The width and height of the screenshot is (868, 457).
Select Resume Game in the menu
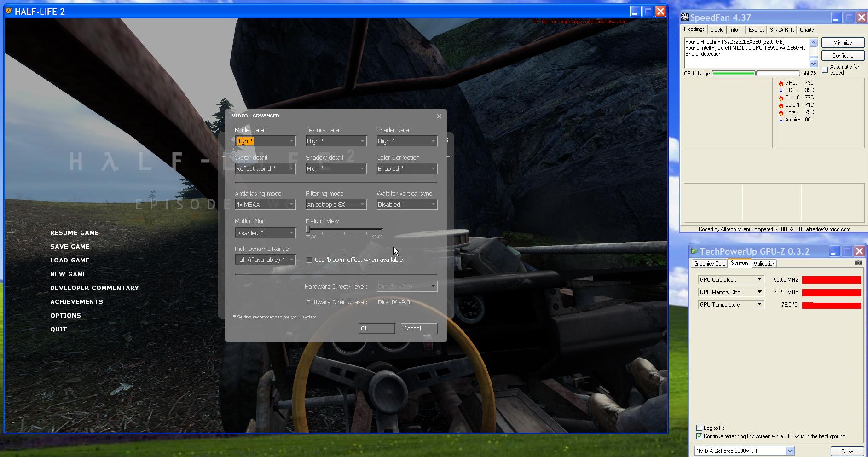(x=75, y=233)
